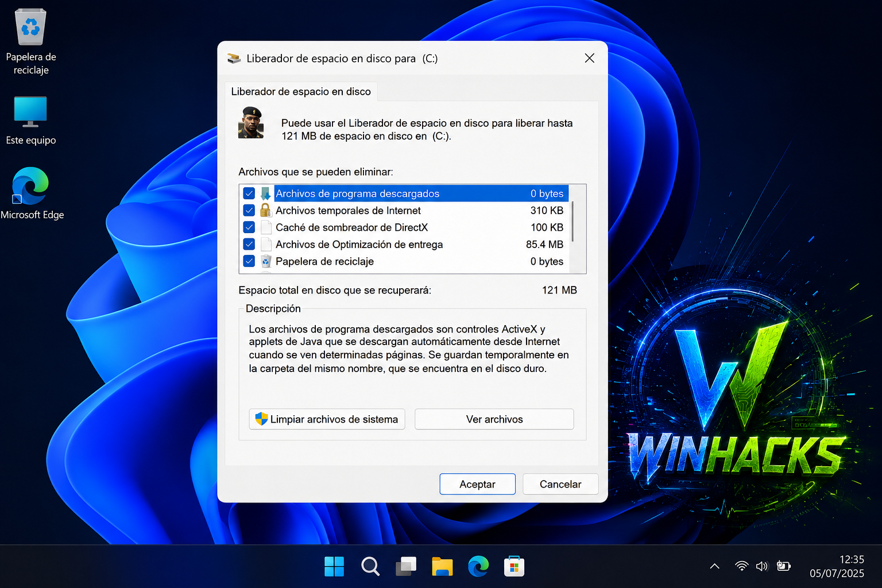Click the download icon beside Archivos de programa descargados
Image resolution: width=882 pixels, height=588 pixels.
coord(265,194)
